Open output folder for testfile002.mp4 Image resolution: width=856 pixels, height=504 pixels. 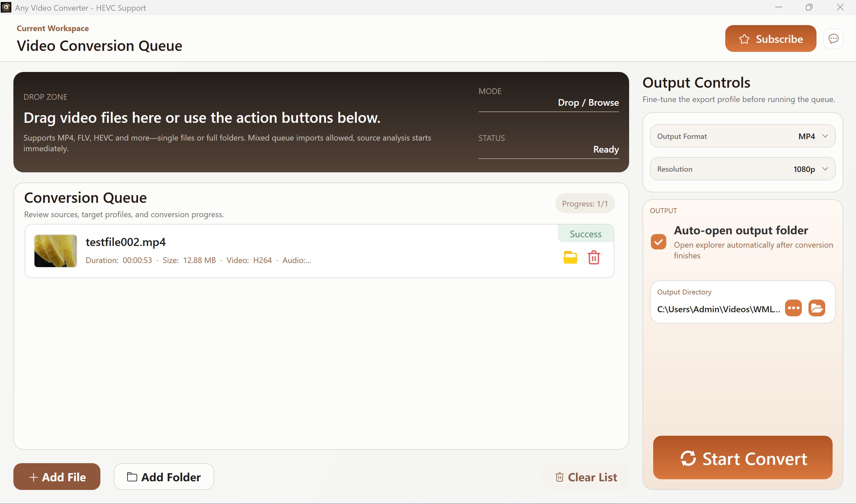pos(570,257)
